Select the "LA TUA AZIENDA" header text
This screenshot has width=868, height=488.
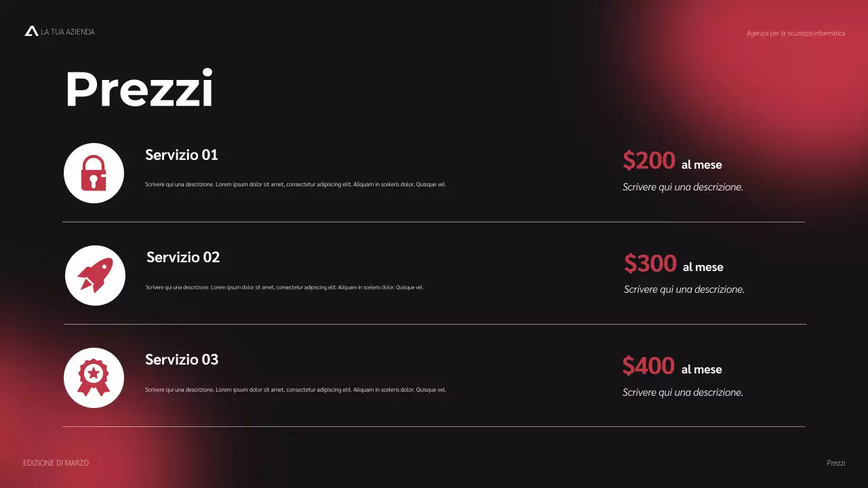pyautogui.click(x=68, y=32)
